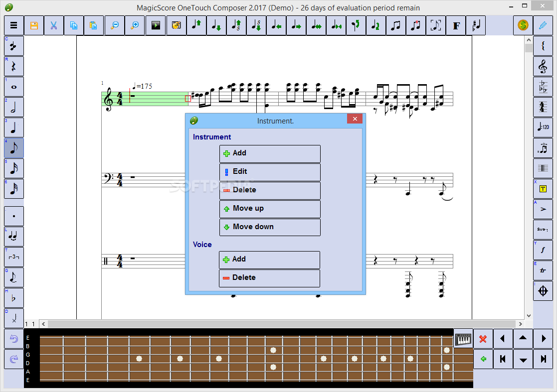The image size is (557, 392).
Task: Click the flat accidental (H) icon
Action: click(x=14, y=298)
